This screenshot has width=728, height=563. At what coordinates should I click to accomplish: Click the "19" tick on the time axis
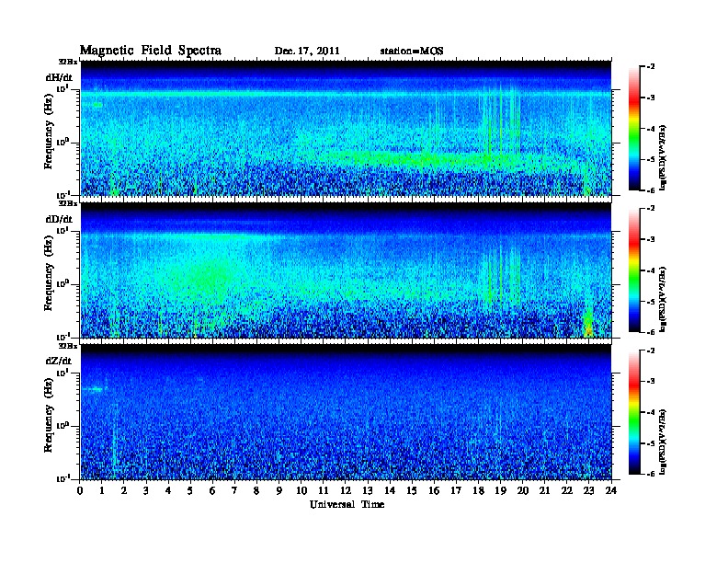(500, 490)
